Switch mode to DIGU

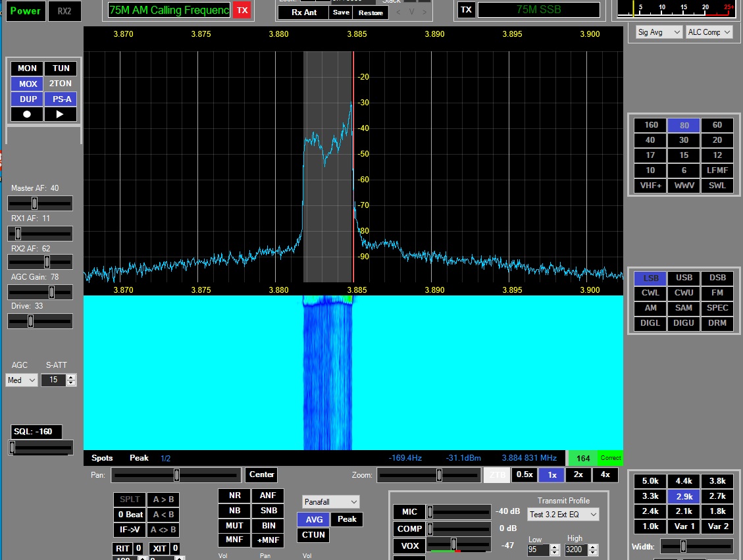tap(684, 323)
